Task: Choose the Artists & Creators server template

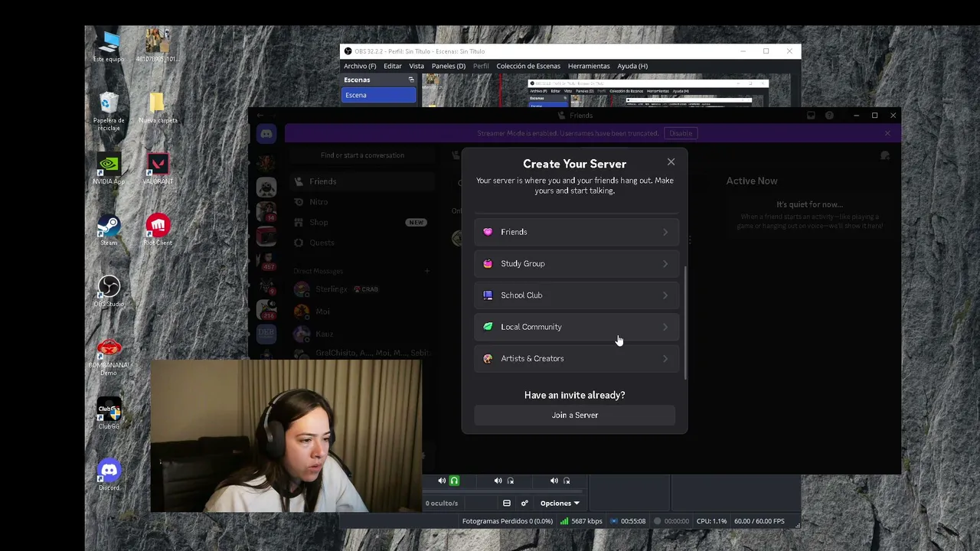Action: pos(576,358)
